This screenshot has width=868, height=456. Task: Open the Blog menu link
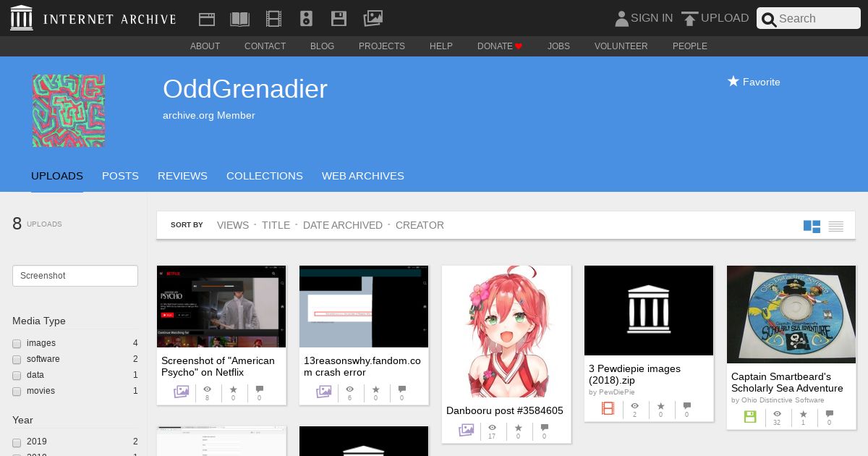pos(322,46)
